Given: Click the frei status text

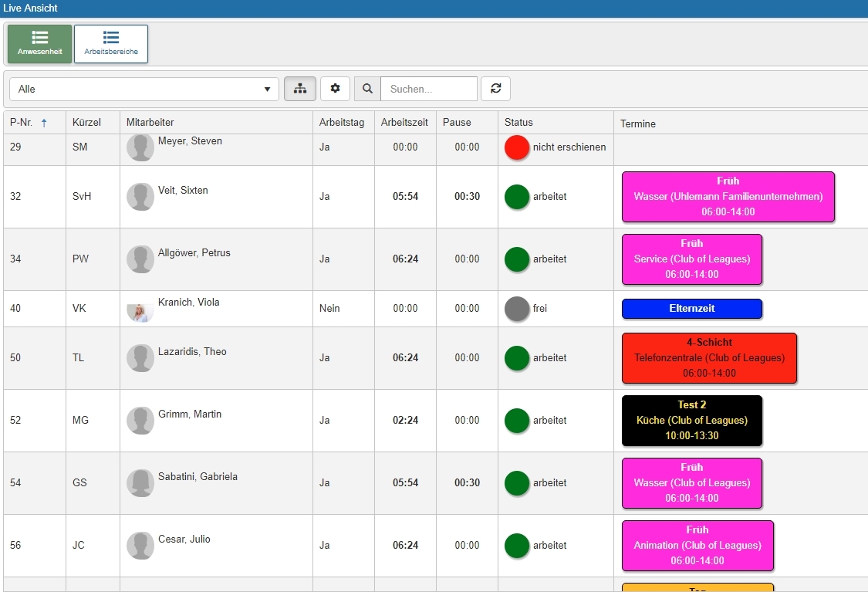Looking at the screenshot, I should [540, 309].
